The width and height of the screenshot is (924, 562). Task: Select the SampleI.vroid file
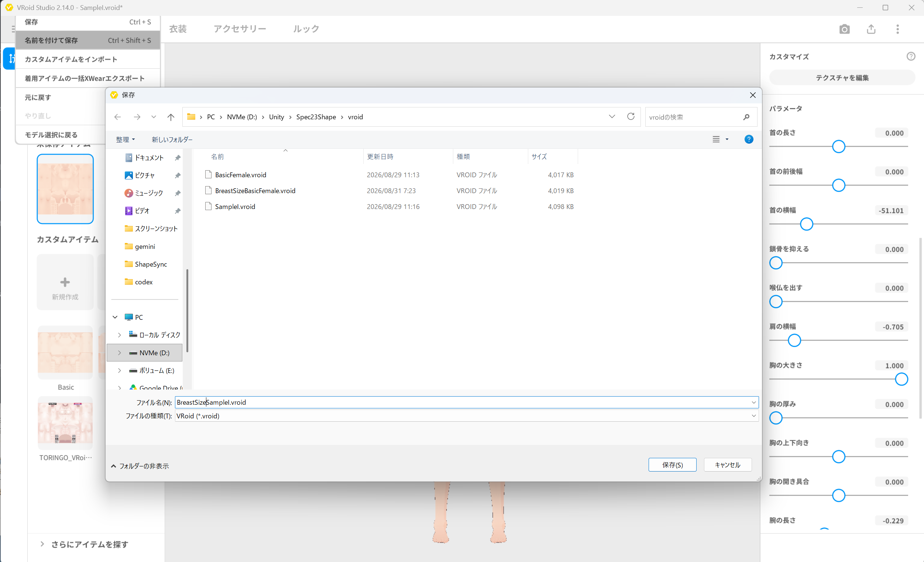click(235, 206)
